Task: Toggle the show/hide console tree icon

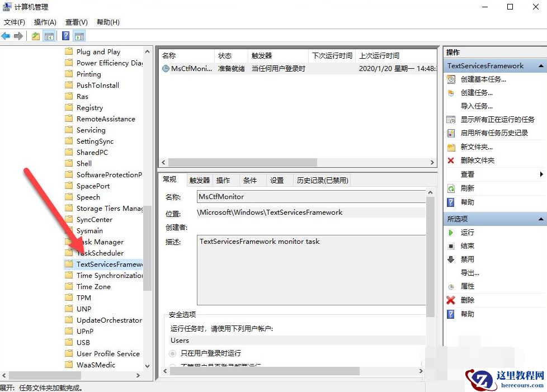Action: pos(48,35)
